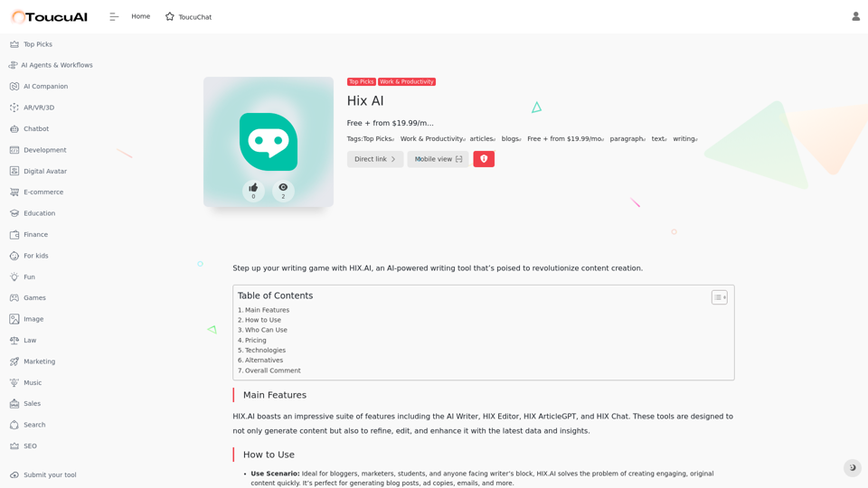Click the Music microphone icon
The image size is (868, 488).
[x=14, y=383]
